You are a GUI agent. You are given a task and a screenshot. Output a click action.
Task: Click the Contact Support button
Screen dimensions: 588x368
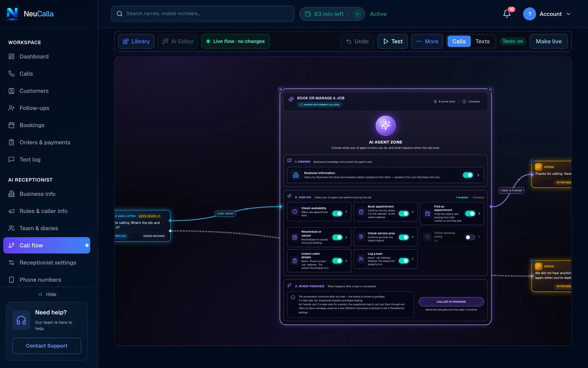click(47, 346)
